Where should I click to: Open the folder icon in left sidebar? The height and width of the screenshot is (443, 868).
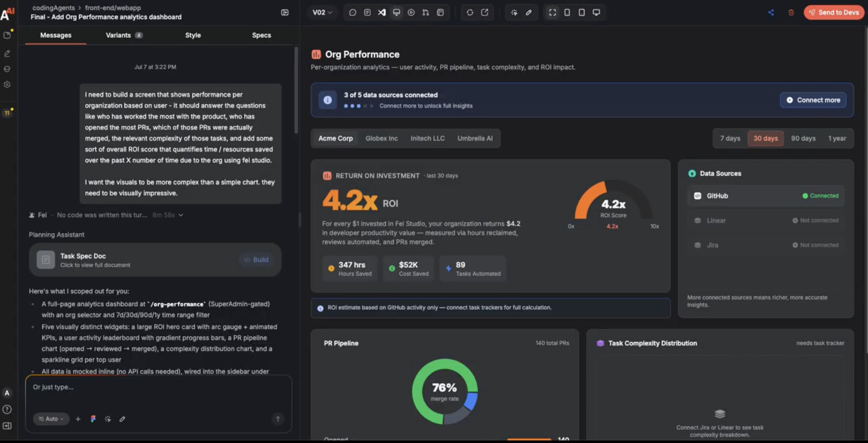(7, 35)
